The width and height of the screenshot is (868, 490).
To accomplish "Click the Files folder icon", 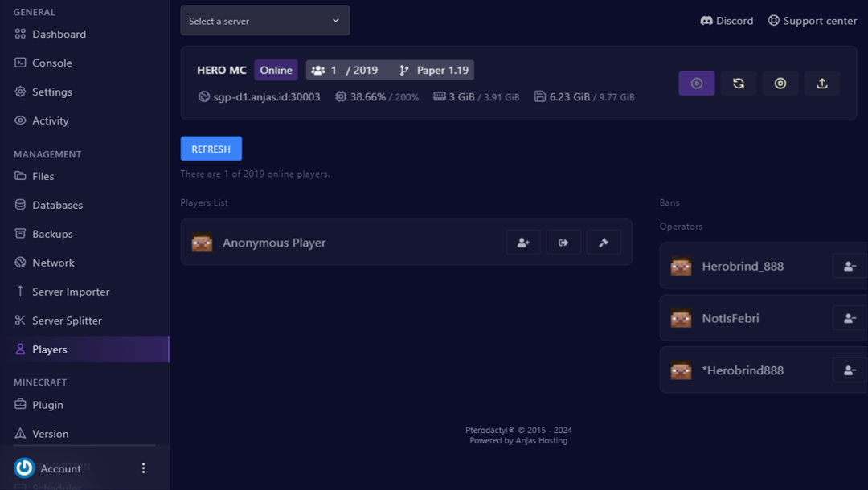I will click(20, 176).
